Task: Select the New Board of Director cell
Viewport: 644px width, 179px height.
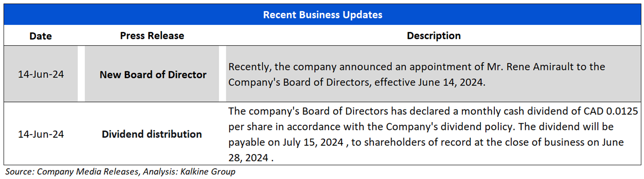Action: (x=153, y=74)
